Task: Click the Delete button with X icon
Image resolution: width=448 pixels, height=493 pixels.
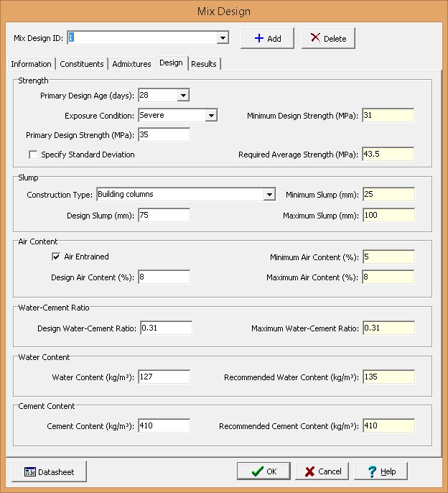Action: click(x=328, y=38)
